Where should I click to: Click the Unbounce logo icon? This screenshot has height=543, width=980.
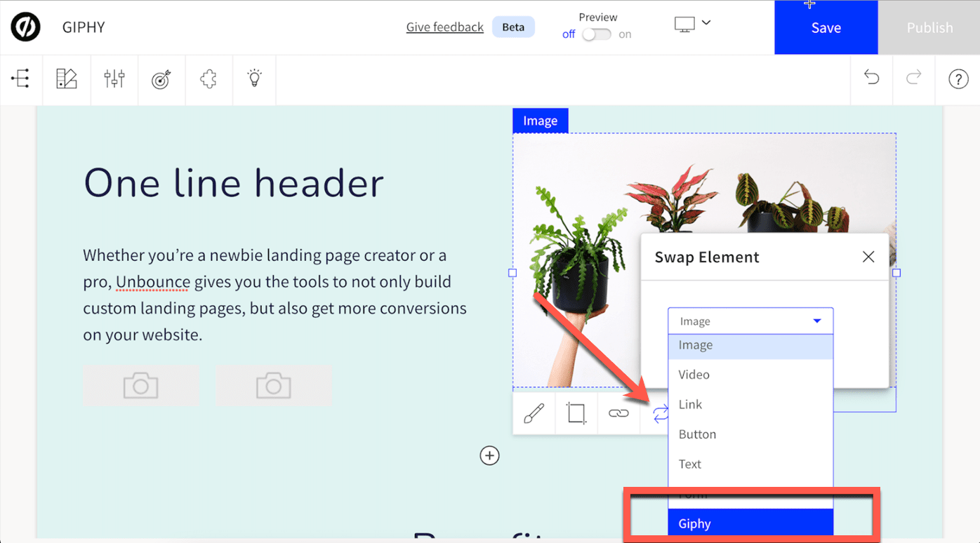25,27
